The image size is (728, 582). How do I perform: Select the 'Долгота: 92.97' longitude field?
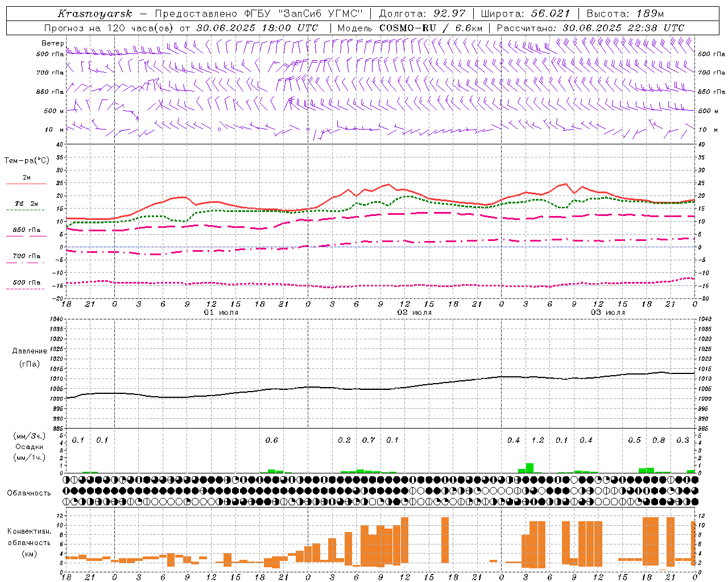click(422, 14)
